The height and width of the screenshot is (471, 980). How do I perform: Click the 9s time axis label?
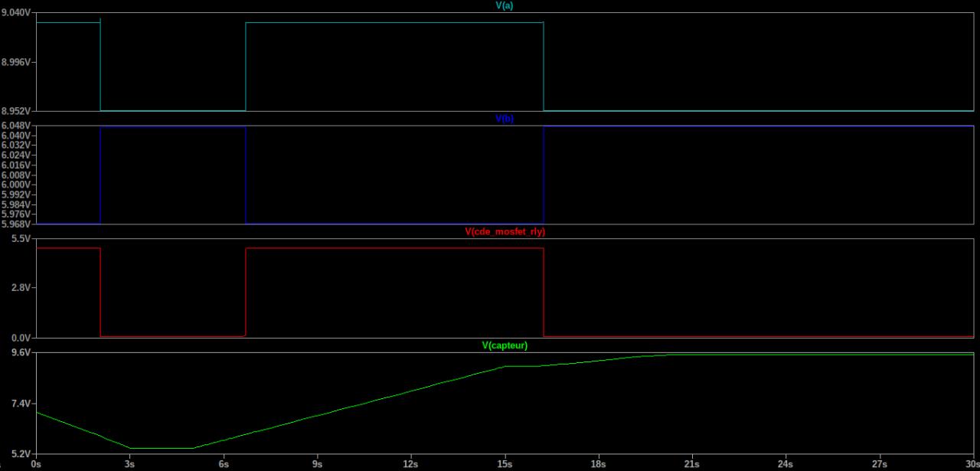317,464
